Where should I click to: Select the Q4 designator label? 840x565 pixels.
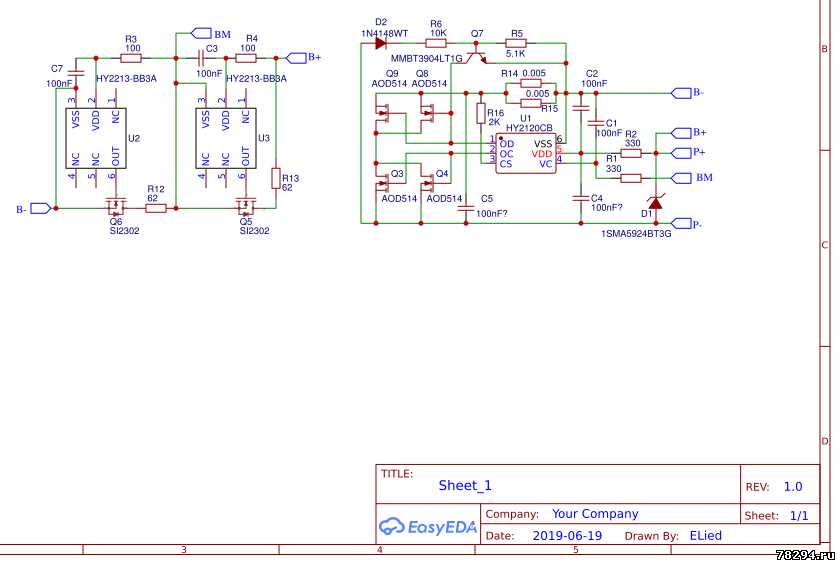coord(442,174)
